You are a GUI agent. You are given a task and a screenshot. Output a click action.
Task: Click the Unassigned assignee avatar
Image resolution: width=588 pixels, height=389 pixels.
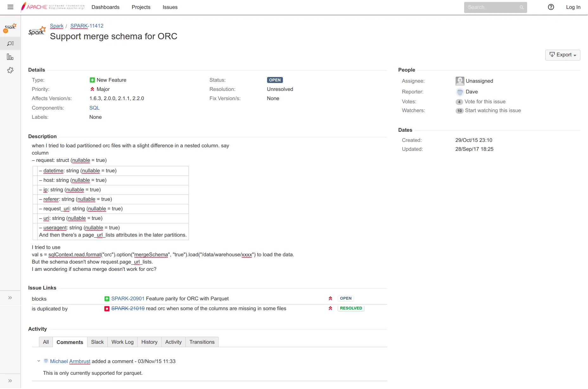click(x=460, y=81)
